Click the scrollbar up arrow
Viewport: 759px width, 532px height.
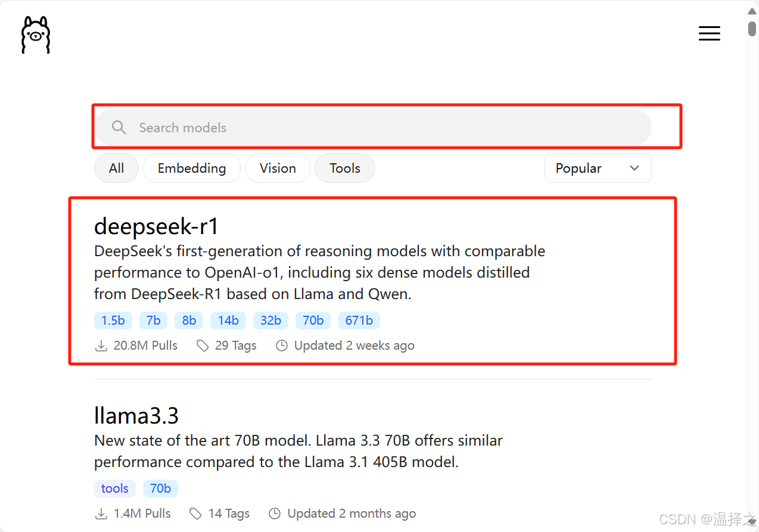point(752,10)
